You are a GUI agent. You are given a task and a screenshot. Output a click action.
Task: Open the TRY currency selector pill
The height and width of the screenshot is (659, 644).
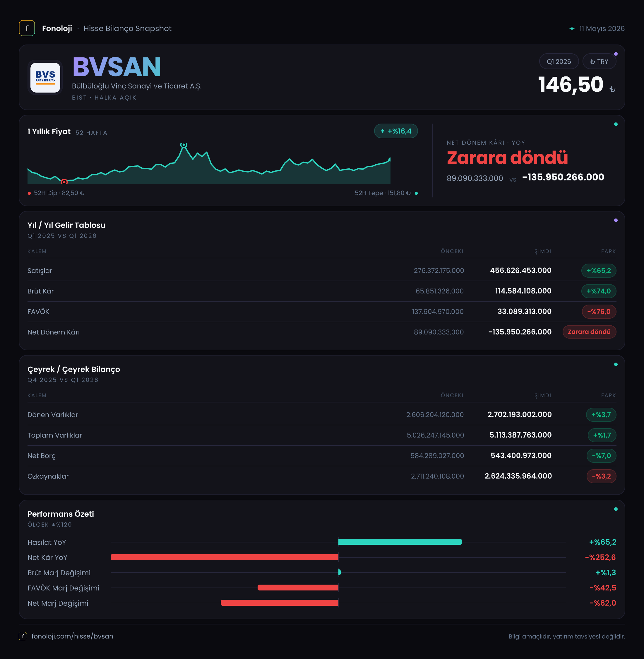pos(599,61)
